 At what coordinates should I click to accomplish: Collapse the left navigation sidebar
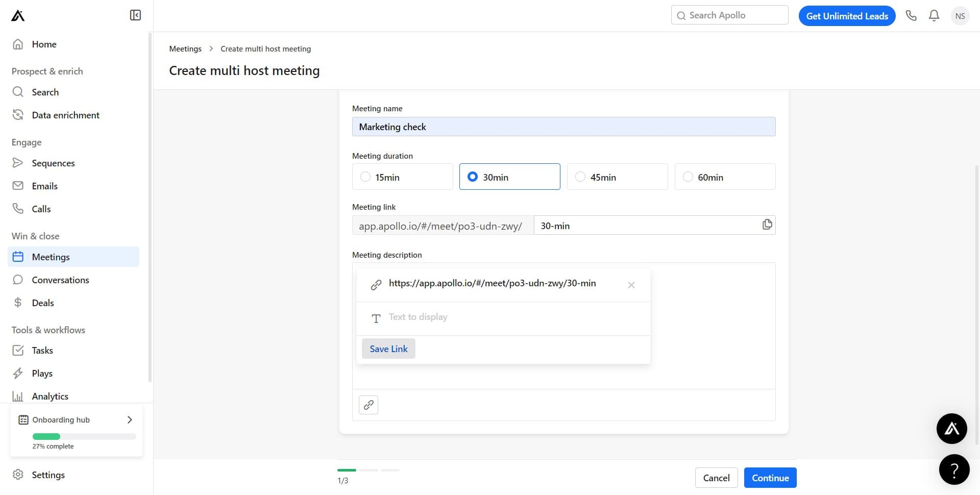click(x=135, y=15)
